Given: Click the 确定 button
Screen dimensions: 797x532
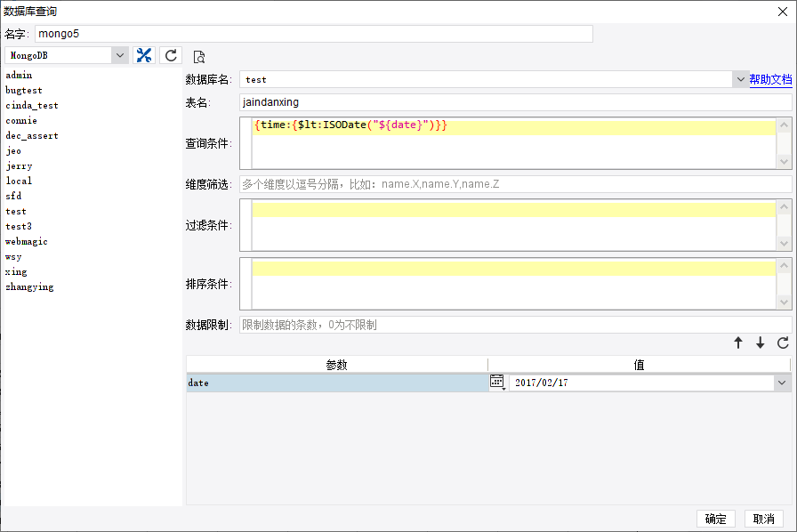Looking at the screenshot, I should [715, 520].
